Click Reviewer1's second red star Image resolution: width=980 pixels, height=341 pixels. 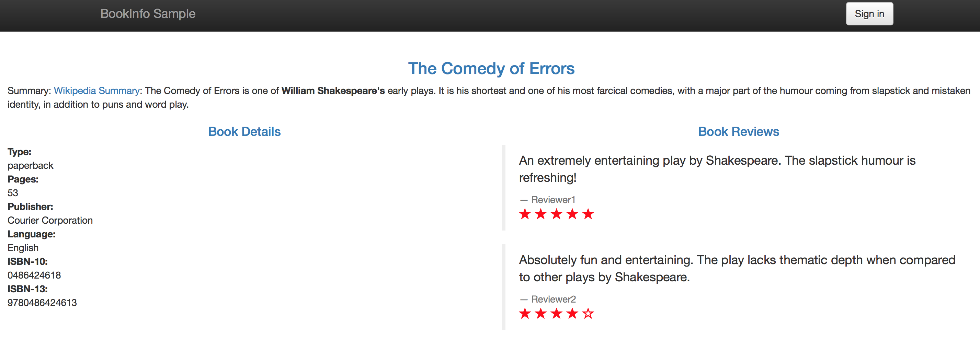pyautogui.click(x=540, y=214)
